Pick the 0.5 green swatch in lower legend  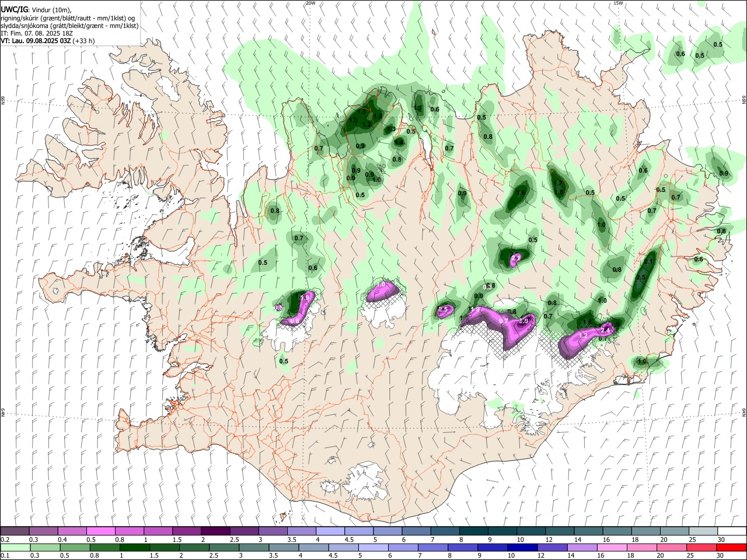(75, 547)
